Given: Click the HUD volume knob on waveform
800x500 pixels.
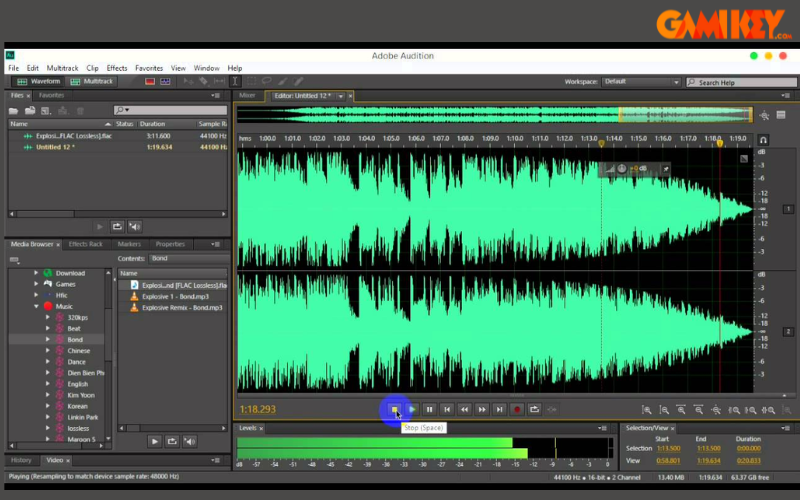Looking at the screenshot, I should click(x=621, y=168).
